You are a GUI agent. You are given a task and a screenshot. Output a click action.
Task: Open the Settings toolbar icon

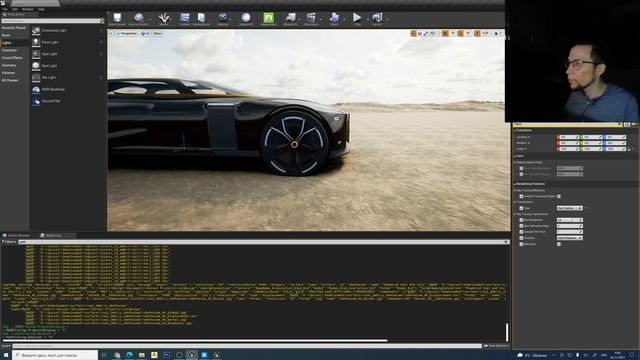tap(223, 18)
